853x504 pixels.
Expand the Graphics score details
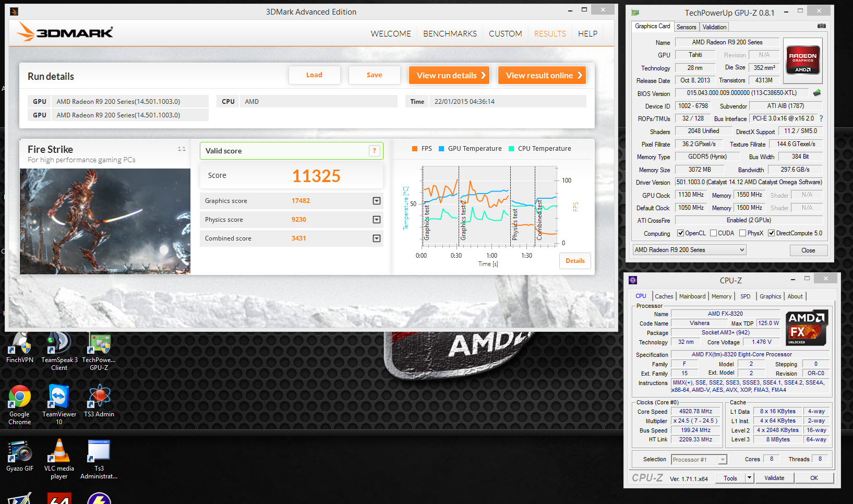pyautogui.click(x=377, y=201)
